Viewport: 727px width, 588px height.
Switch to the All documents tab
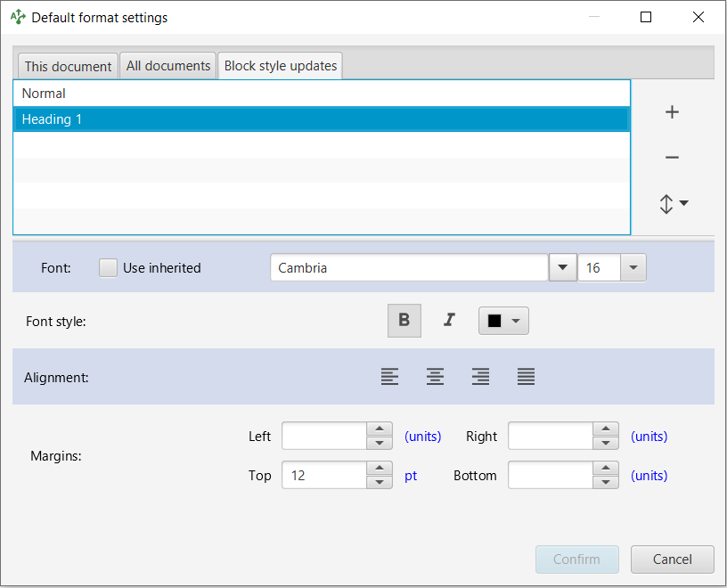168,66
